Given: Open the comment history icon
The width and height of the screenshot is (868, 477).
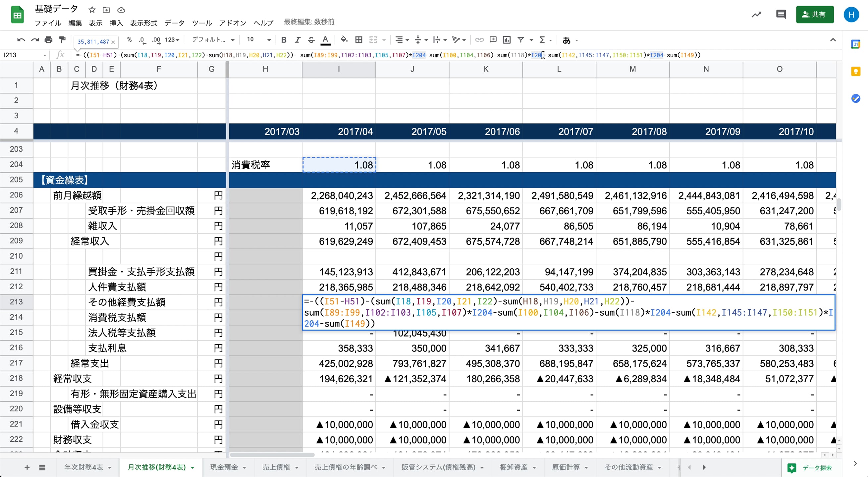Looking at the screenshot, I should click(781, 15).
